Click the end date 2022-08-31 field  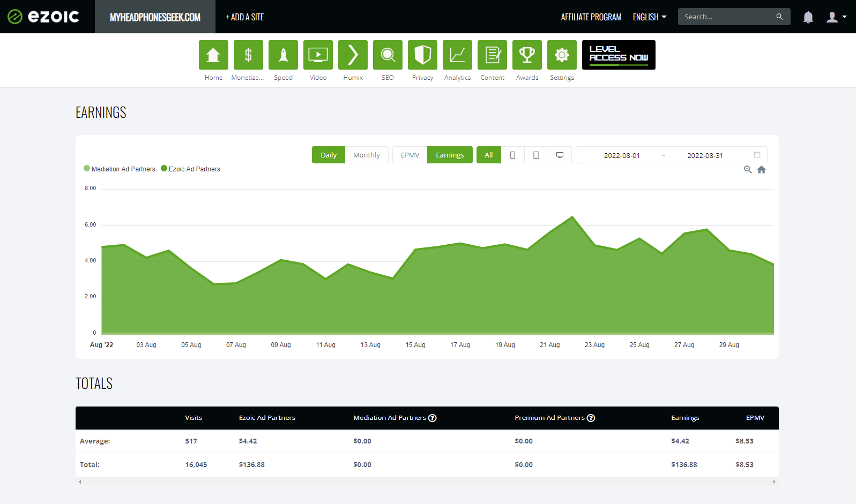tap(705, 155)
